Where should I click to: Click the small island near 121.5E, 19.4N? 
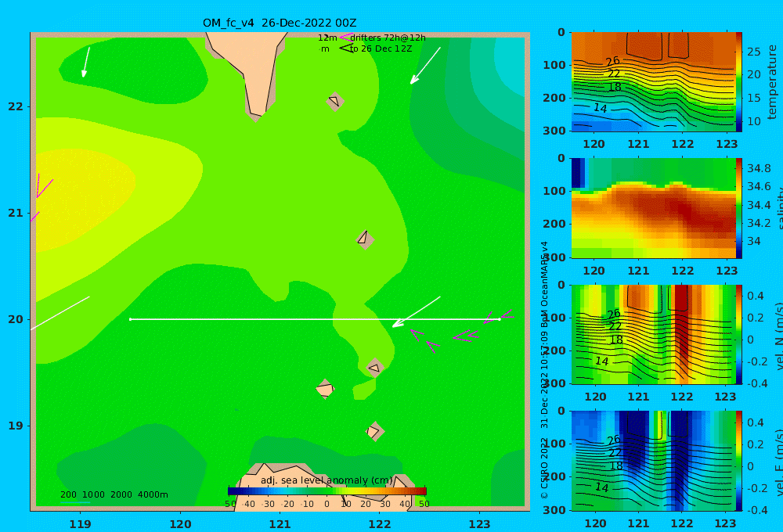(325, 389)
